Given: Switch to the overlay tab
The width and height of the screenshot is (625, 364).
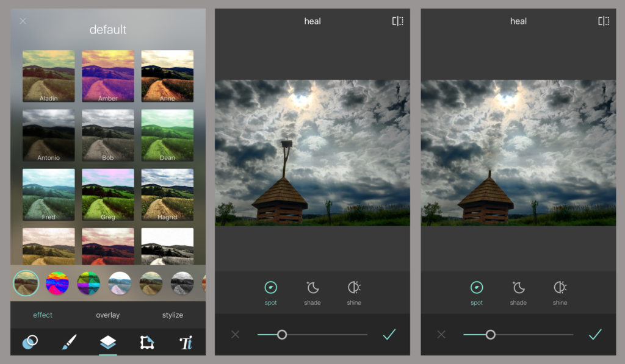Looking at the screenshot, I should click(108, 315).
